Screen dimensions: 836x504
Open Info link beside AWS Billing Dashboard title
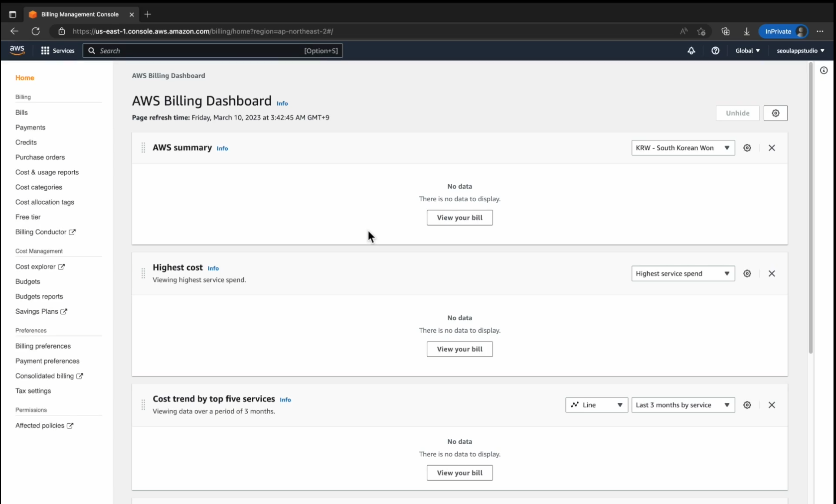point(282,104)
